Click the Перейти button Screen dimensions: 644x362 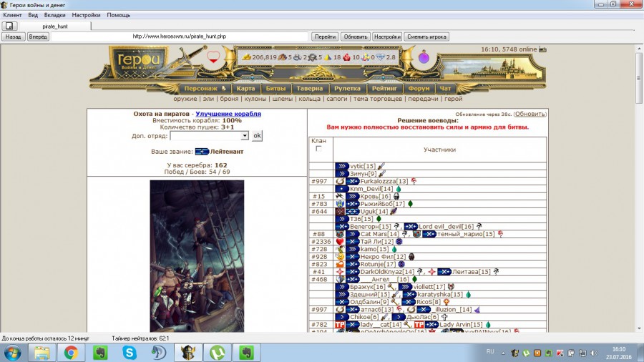[x=325, y=36]
